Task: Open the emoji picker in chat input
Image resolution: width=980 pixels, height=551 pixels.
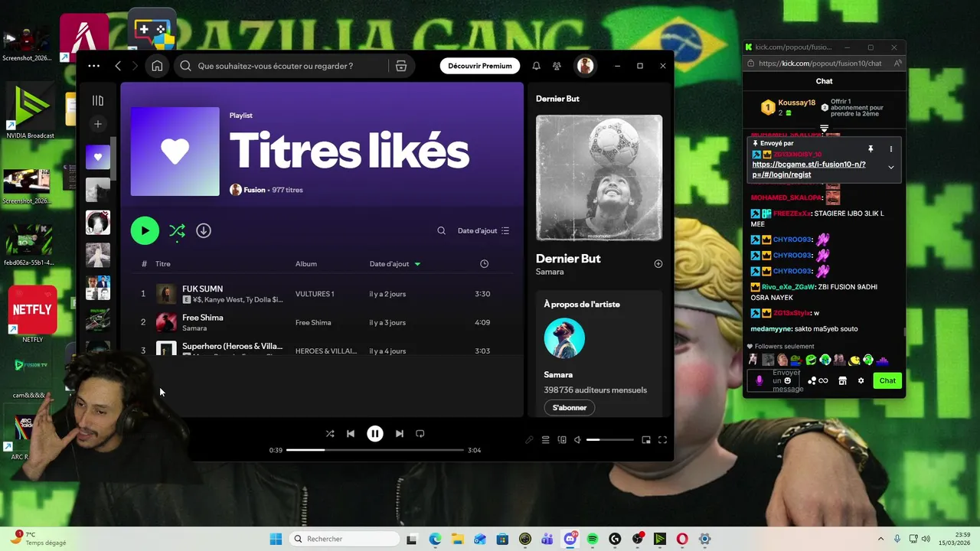Action: [x=787, y=381]
